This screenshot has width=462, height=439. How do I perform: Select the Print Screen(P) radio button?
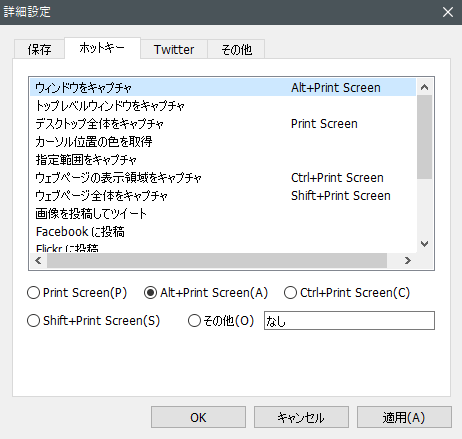77,293
